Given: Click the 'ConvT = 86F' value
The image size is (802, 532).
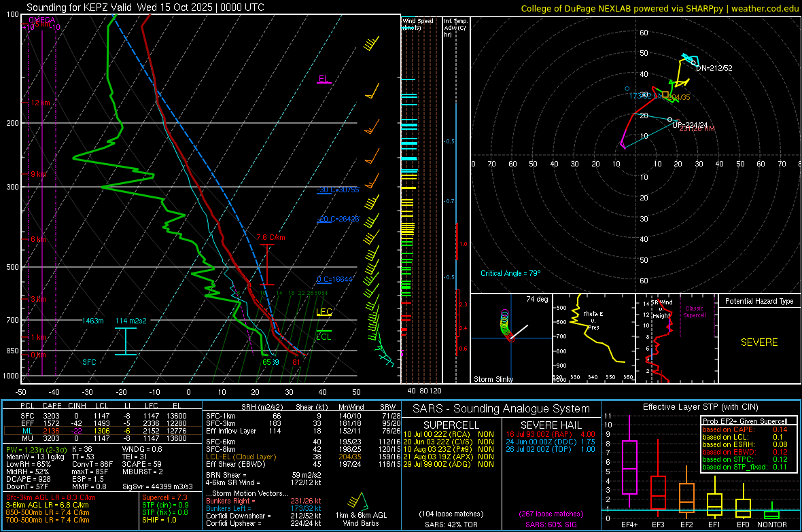Looking at the screenshot, I should click(92, 465).
